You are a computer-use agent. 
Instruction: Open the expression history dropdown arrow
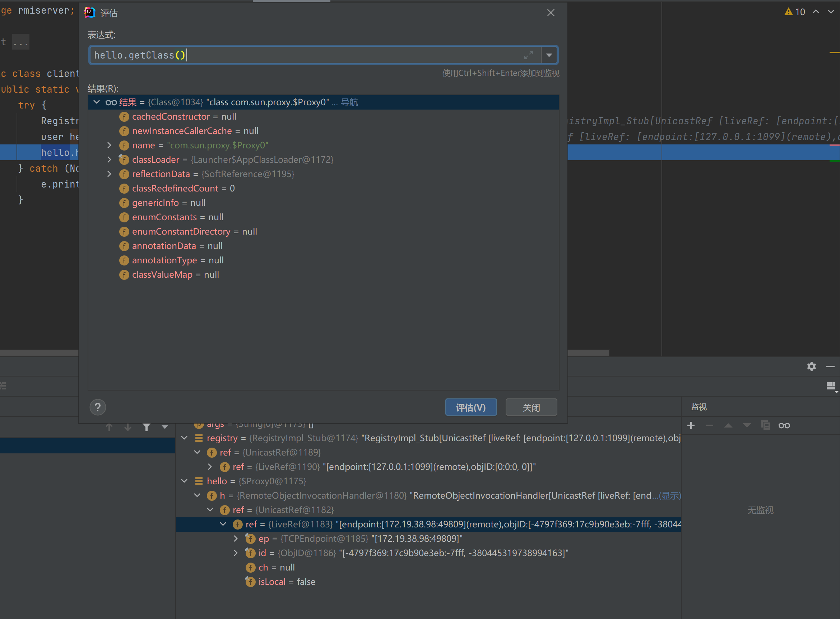[x=549, y=55]
